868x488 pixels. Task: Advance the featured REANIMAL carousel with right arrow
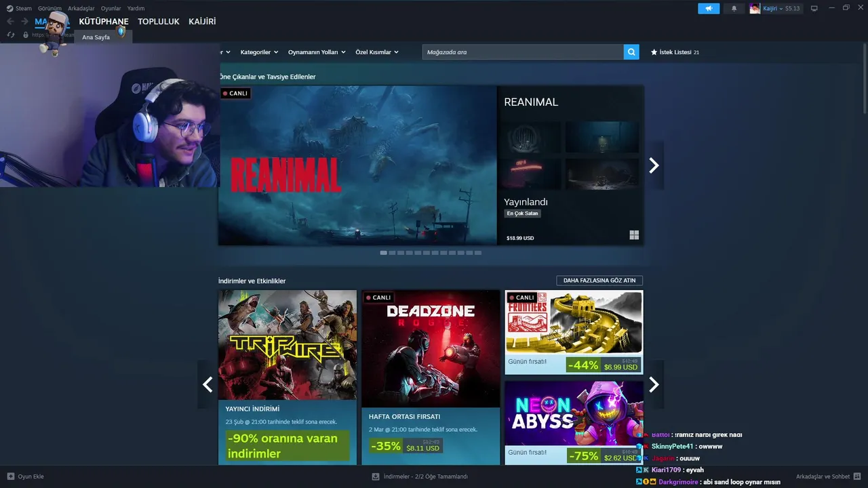click(x=654, y=165)
